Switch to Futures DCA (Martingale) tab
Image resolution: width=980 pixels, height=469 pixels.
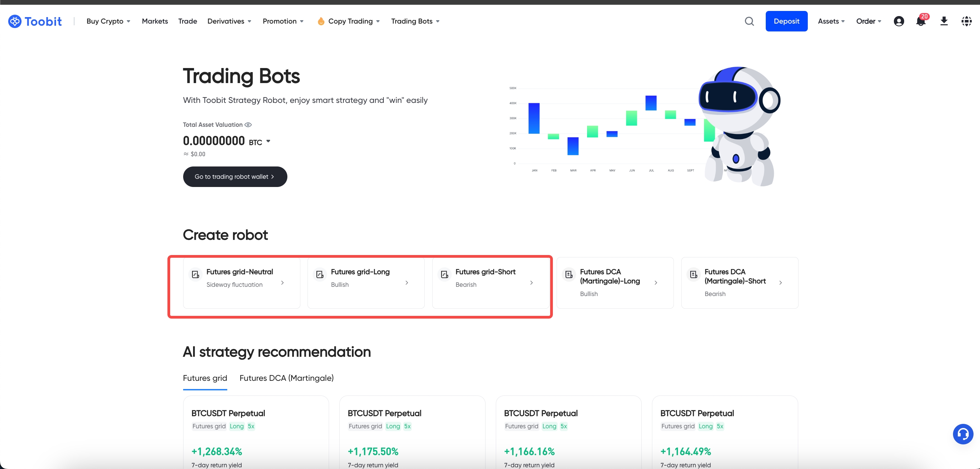click(286, 378)
